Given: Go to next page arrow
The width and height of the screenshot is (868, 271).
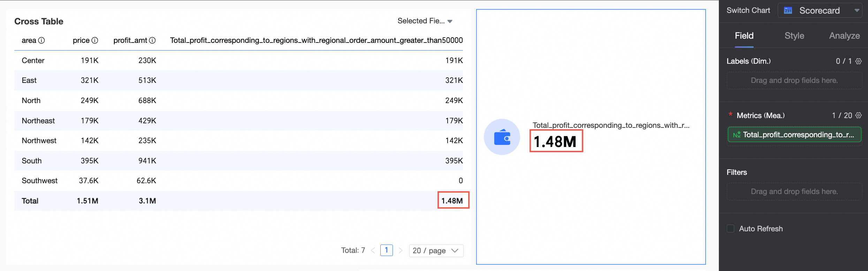Looking at the screenshot, I should (401, 250).
